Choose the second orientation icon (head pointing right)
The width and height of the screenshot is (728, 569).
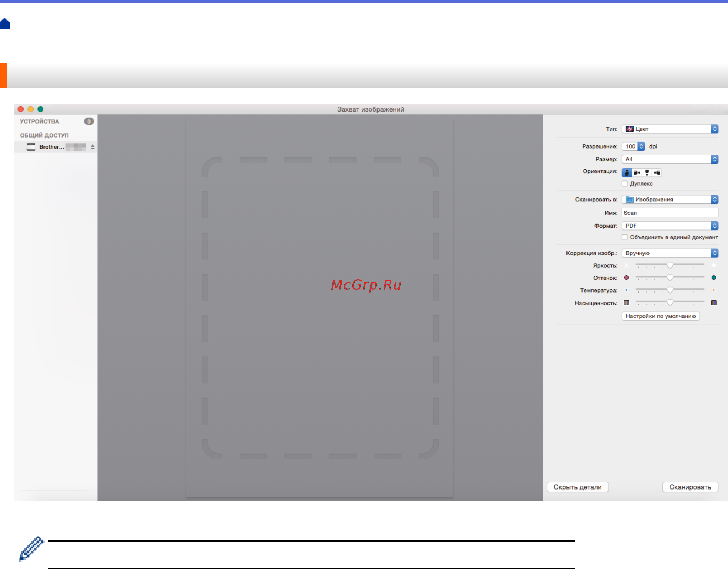point(637,173)
